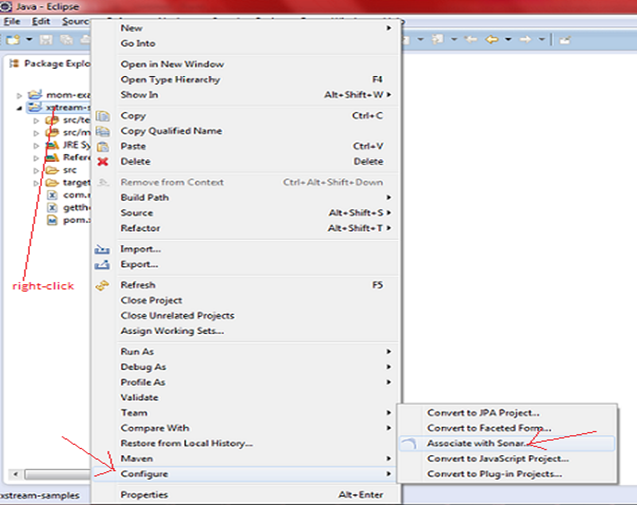The width and height of the screenshot is (637, 505).
Task: Open the Forward navigation history dropdown
Action: [x=542, y=40]
